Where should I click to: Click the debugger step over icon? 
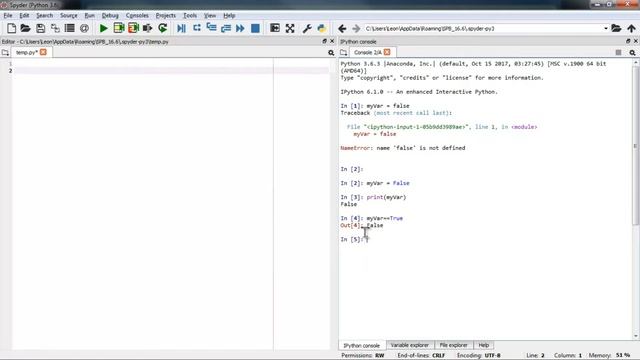pos(197,28)
